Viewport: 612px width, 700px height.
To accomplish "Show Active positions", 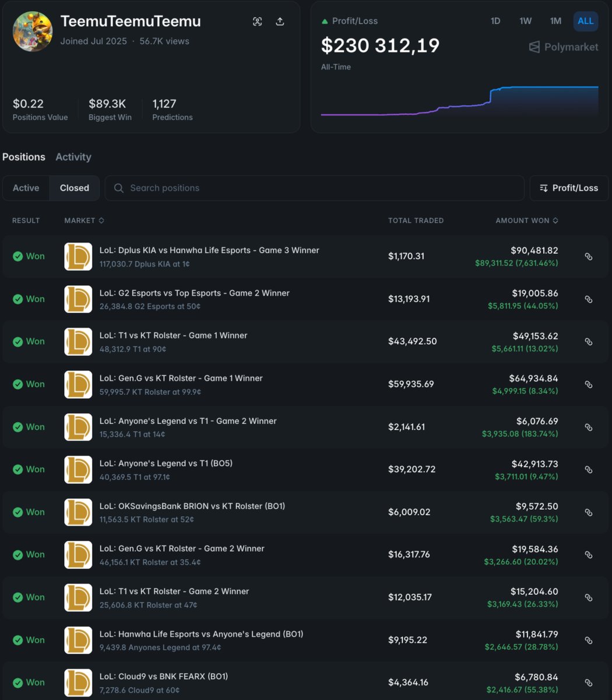I will (x=26, y=188).
